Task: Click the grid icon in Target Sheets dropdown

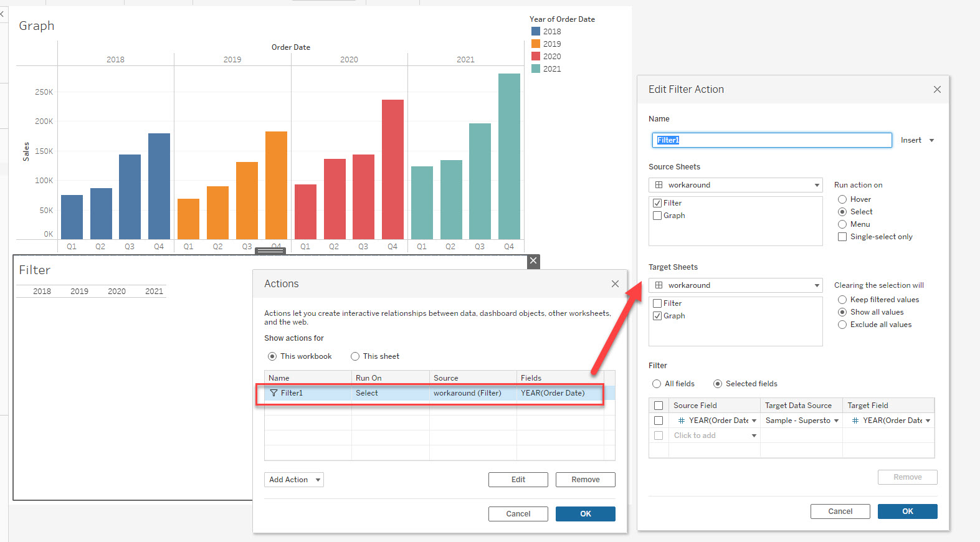Action: (659, 285)
